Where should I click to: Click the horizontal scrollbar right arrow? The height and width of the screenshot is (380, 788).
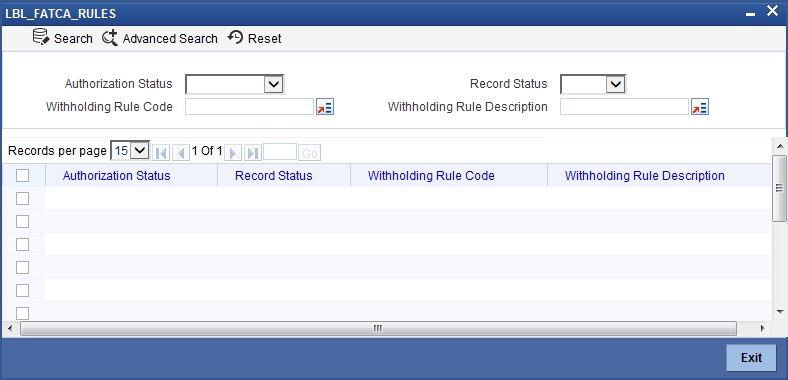762,328
